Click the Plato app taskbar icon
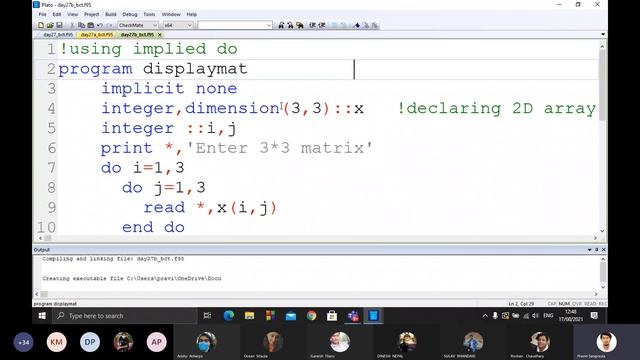640x360 pixels. pyautogui.click(x=373, y=316)
